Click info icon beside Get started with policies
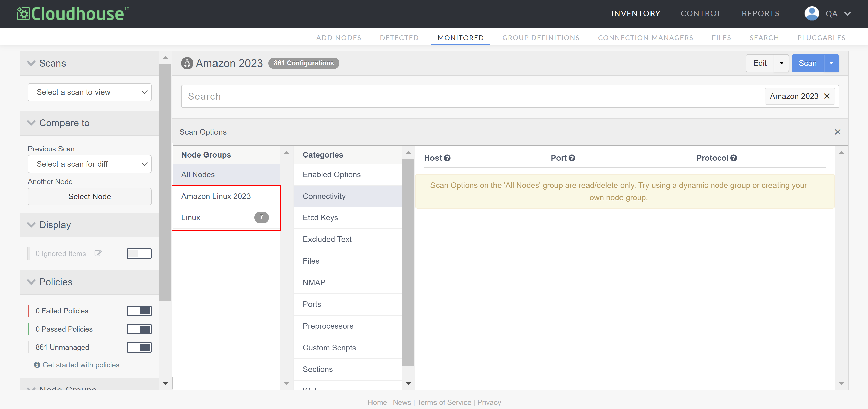Screen dimensions: 868x409 [x=37, y=365]
